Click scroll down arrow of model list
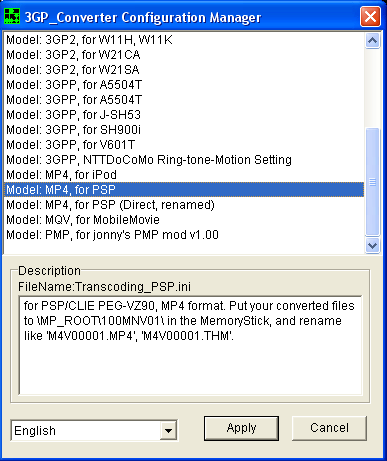 [372, 246]
